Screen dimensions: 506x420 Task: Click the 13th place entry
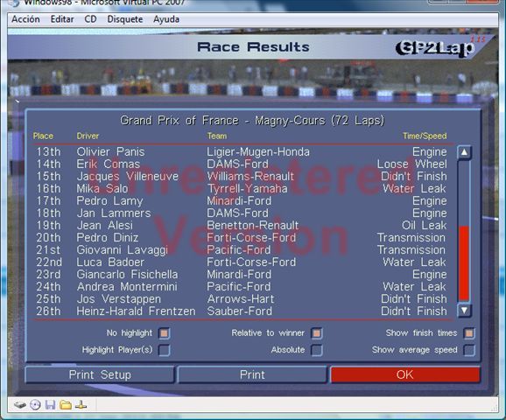click(x=48, y=151)
